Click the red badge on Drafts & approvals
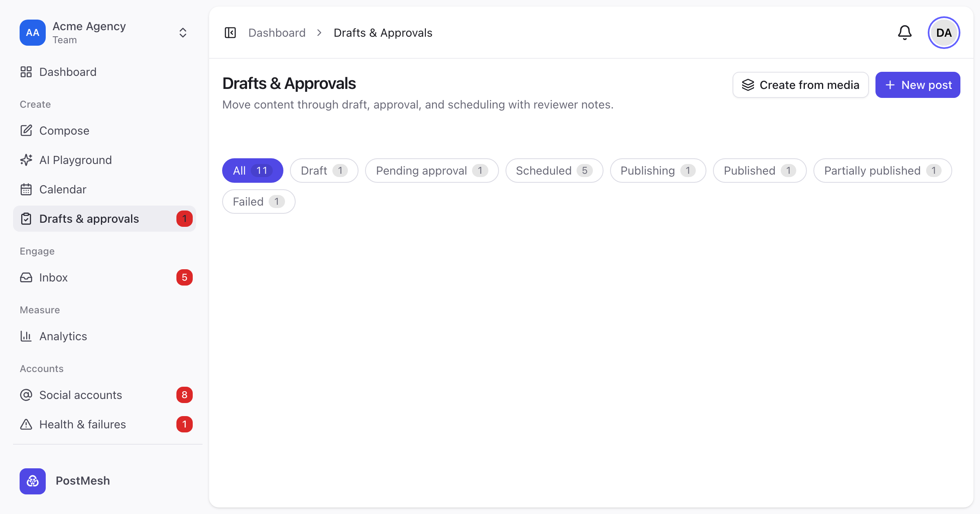 click(185, 219)
